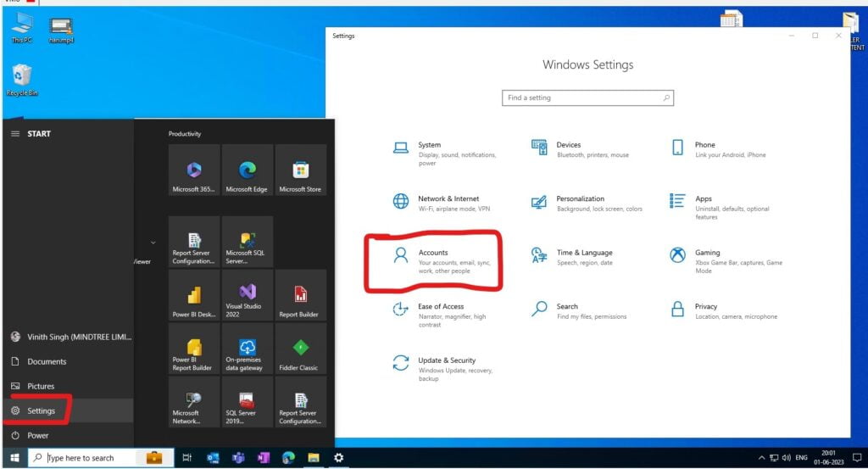Open Settings from Start menu
The height and width of the screenshot is (469, 868).
tap(68, 410)
